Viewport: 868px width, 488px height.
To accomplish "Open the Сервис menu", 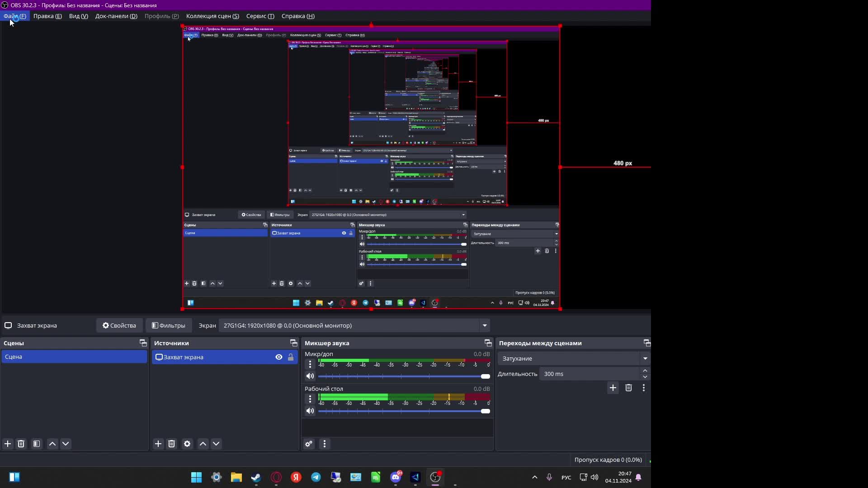I will tap(260, 16).
